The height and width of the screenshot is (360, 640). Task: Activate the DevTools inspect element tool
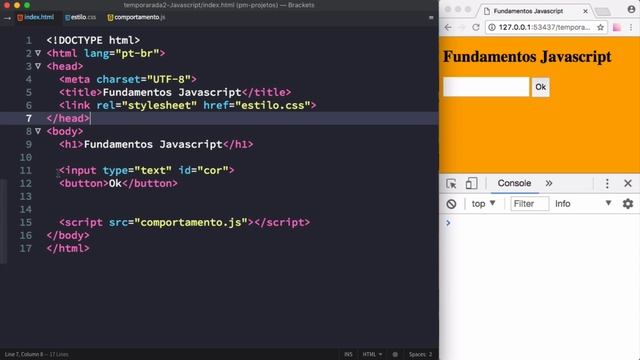pos(451,184)
